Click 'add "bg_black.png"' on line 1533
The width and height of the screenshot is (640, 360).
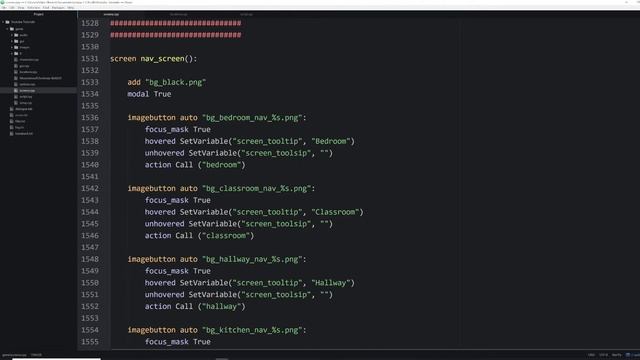[167, 82]
